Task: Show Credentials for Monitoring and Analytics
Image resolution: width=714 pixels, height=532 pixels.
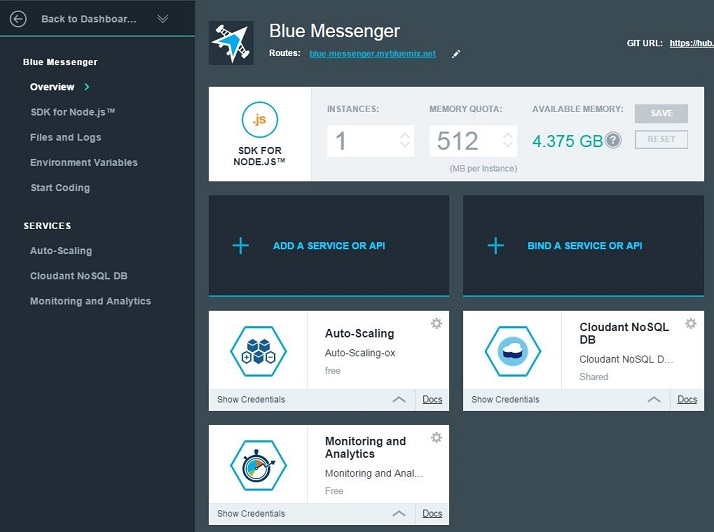Action: (x=251, y=514)
